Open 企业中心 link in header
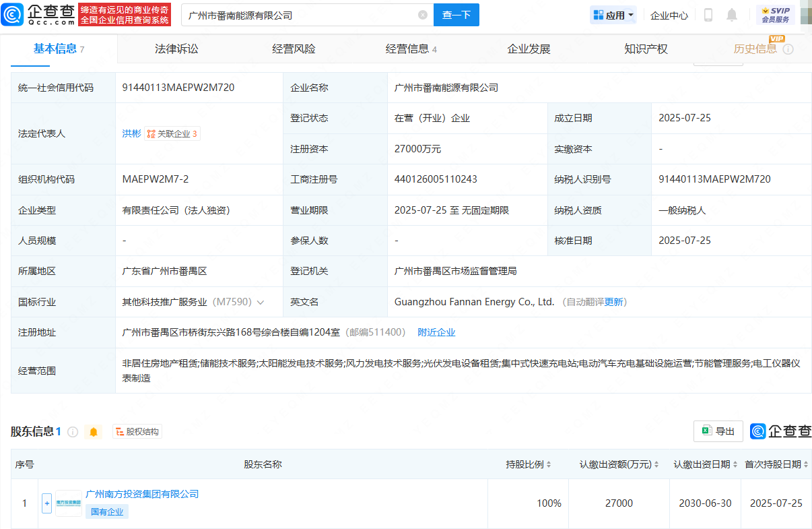 pos(669,15)
